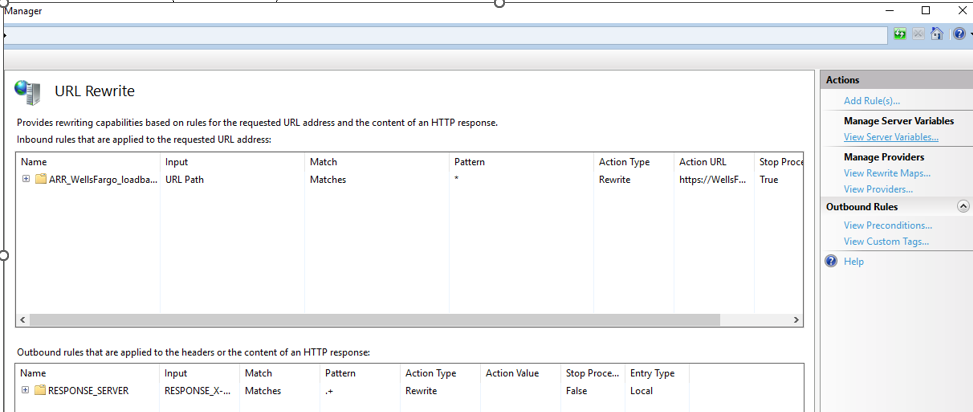Screen dimensions: 973x412
Task: Sort outbound rules by Action Value column
Action: (x=520, y=374)
